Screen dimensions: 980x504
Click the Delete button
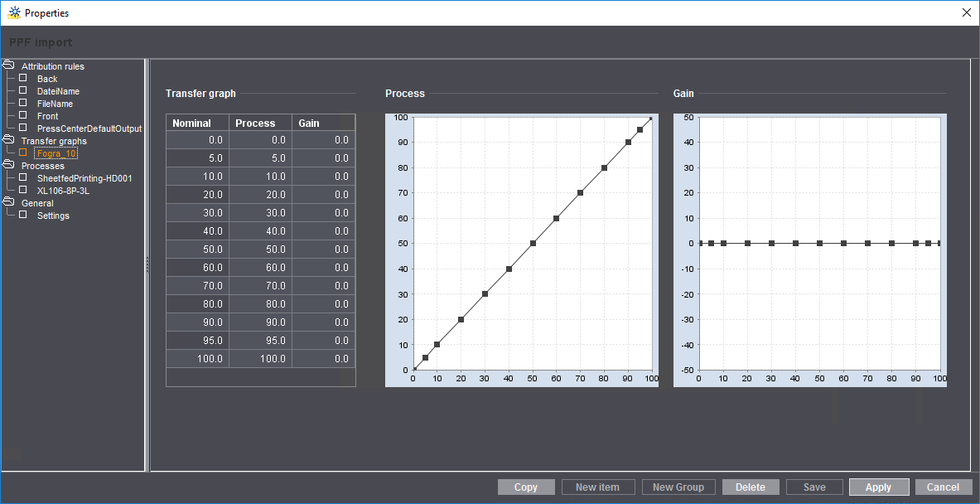[751, 487]
